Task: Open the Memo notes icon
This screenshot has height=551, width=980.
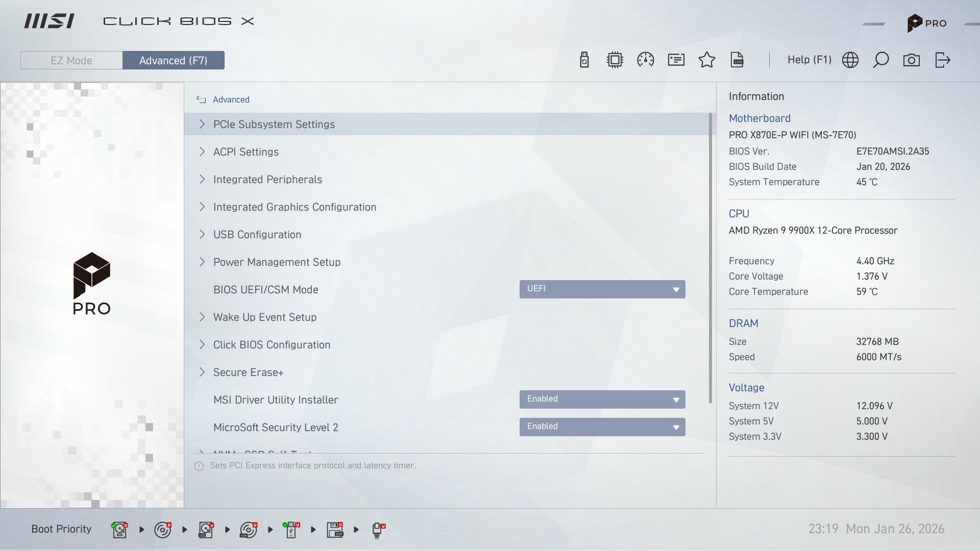Action: [x=676, y=60]
